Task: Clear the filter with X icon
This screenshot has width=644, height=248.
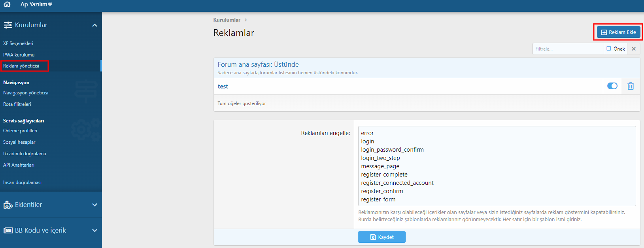Action: pyautogui.click(x=634, y=49)
